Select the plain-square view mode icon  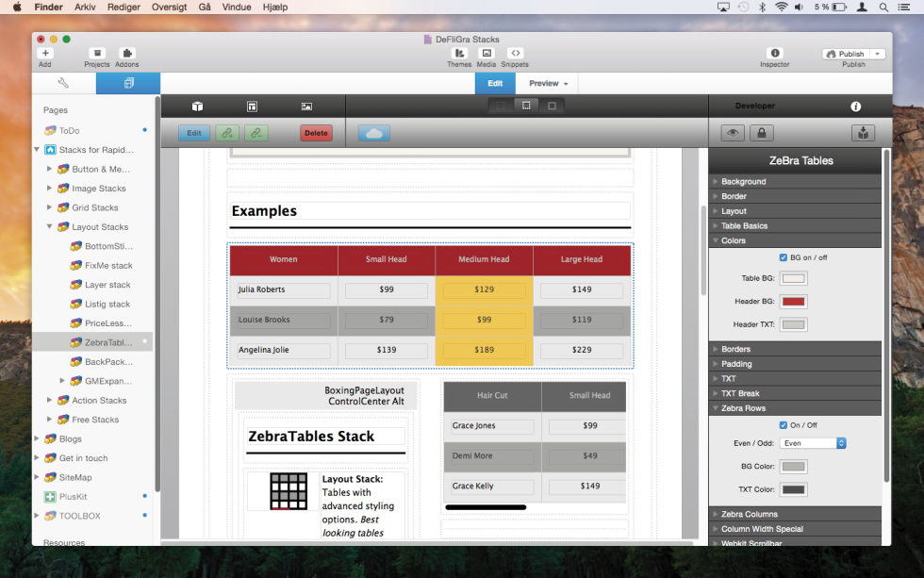(x=552, y=106)
